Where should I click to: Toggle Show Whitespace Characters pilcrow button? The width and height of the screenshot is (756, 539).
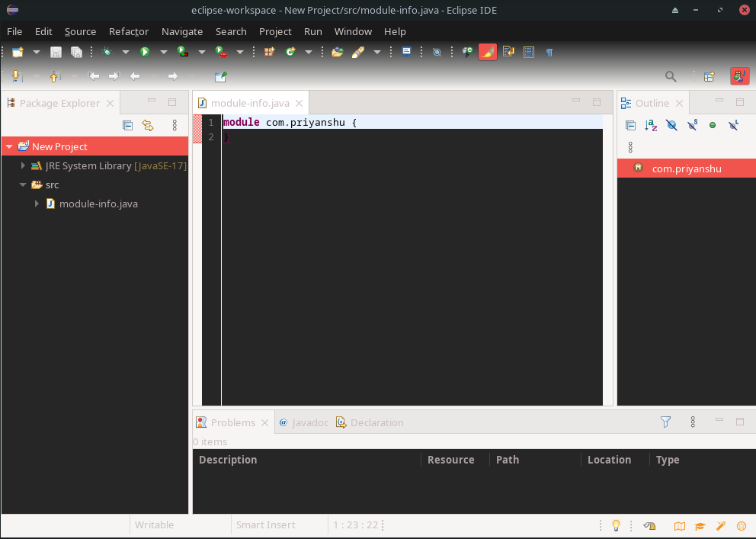(549, 52)
